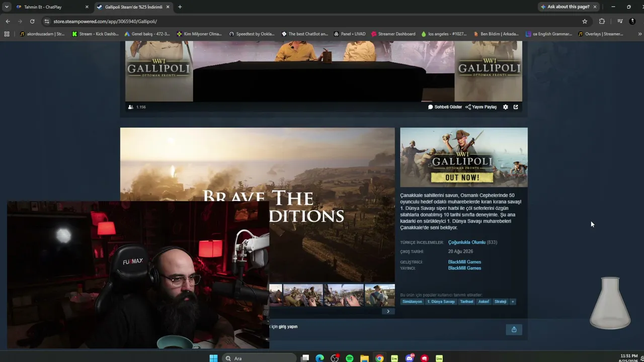The image size is (644, 362).
Task: Open the stream settings gear icon
Action: [506, 107]
